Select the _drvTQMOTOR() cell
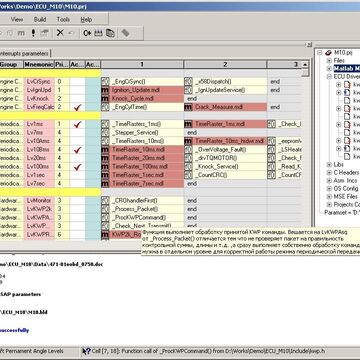 (x=225, y=158)
